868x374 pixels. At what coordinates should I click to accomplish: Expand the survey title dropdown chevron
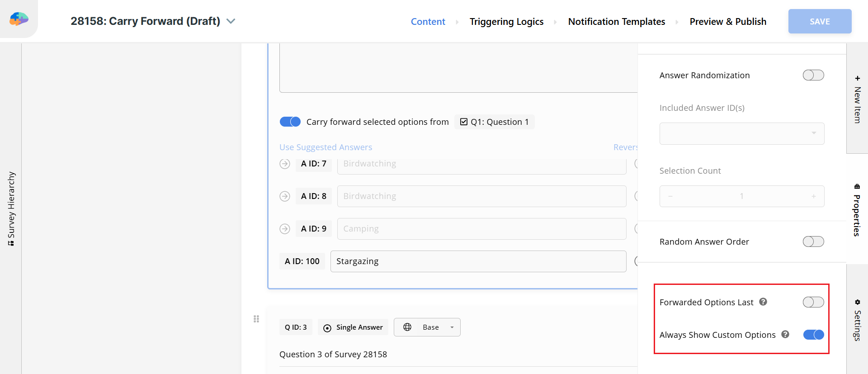pos(231,21)
